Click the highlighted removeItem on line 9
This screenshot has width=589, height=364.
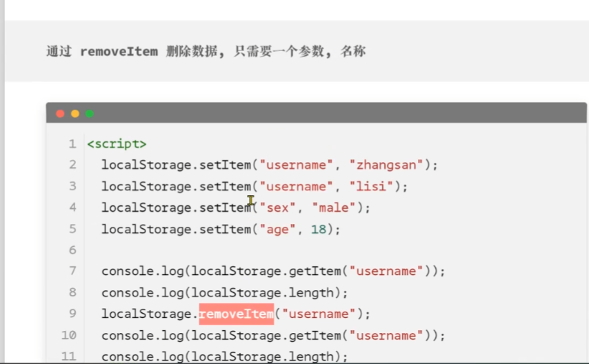(236, 314)
